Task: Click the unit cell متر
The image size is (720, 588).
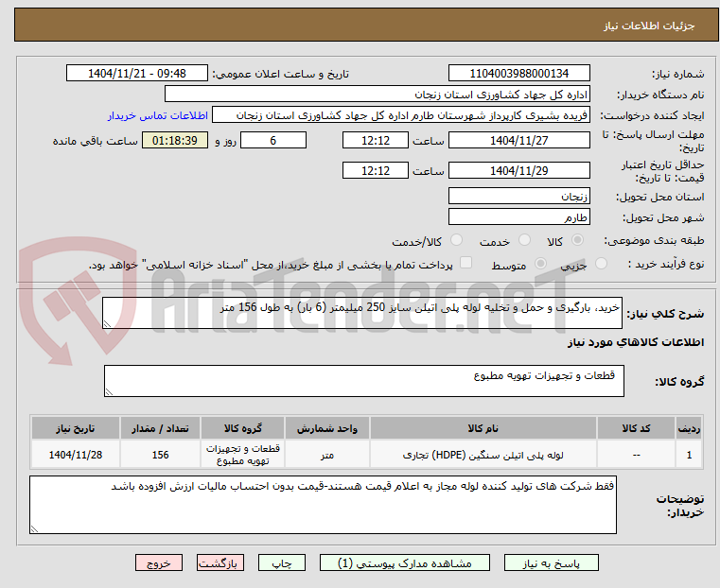Action: tap(327, 455)
